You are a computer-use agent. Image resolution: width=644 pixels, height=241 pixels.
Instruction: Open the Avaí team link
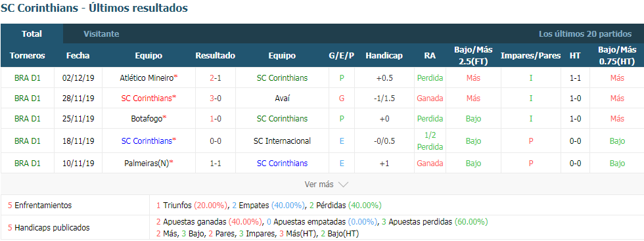[282, 98]
